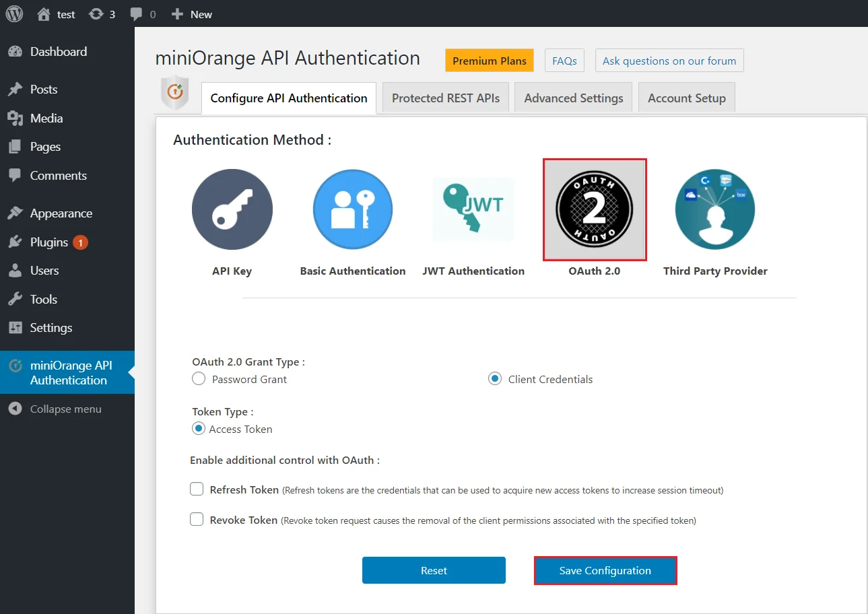Click the Refresh Token label text
868x614 pixels.
tap(244, 489)
